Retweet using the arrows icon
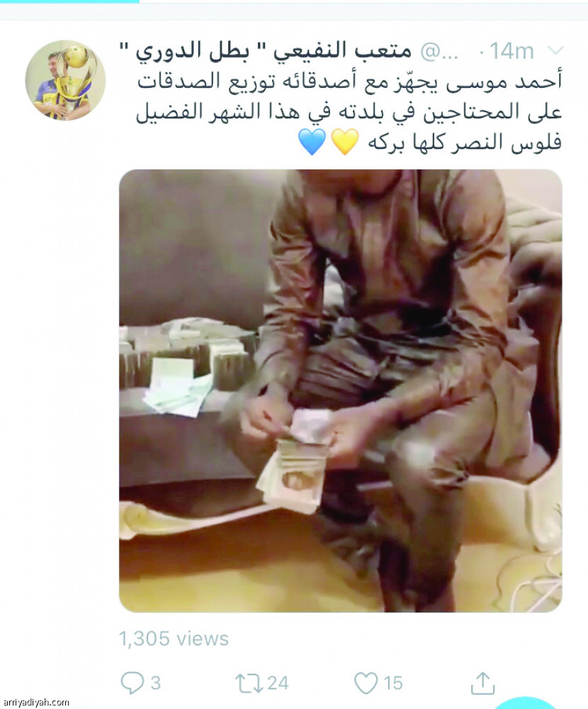Screen dimensions: 588x709 [x=249, y=683]
